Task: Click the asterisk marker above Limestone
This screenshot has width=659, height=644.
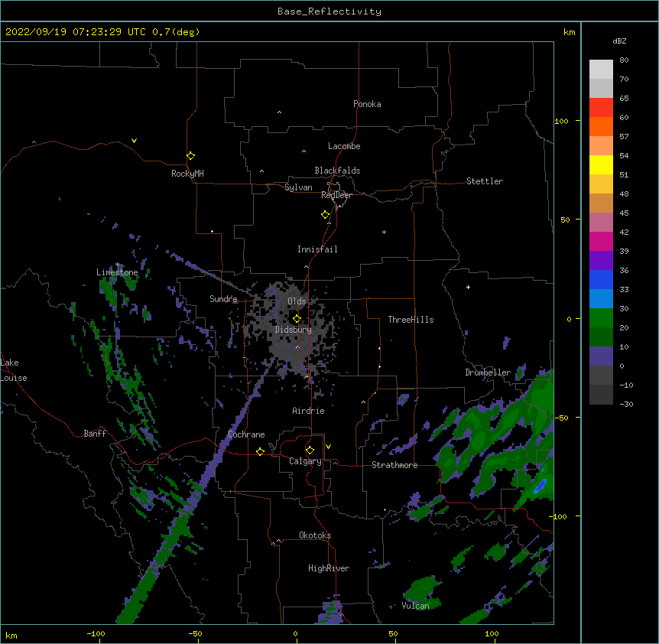Action: pyautogui.click(x=117, y=265)
